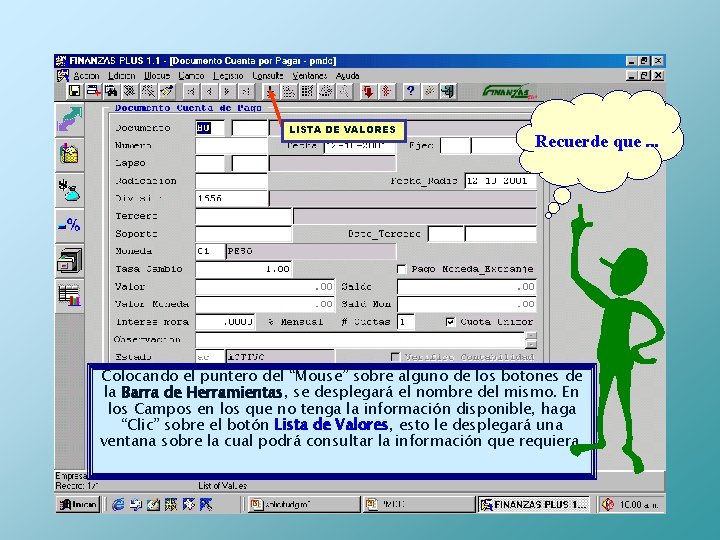Viewport: 720px width, 540px height.
Task: Toggle Pago Moneda_Extranjera checkbox
Action: tap(401, 269)
